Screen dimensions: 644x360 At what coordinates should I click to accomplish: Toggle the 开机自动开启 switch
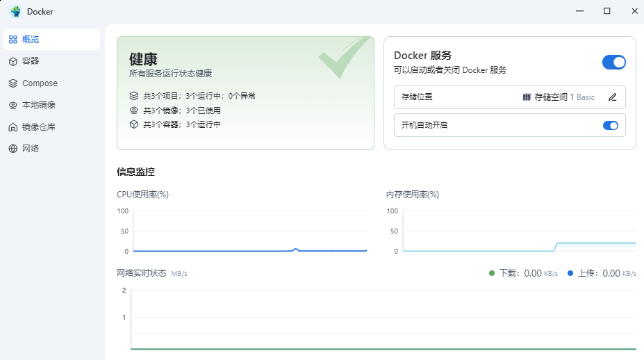[x=611, y=125]
